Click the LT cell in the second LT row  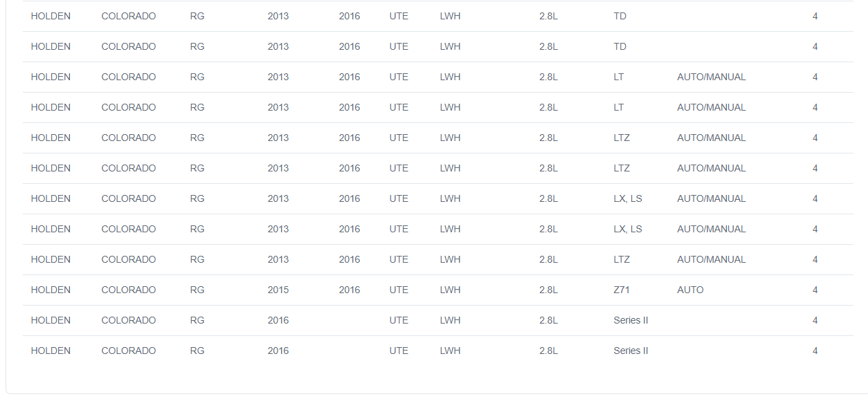click(618, 107)
